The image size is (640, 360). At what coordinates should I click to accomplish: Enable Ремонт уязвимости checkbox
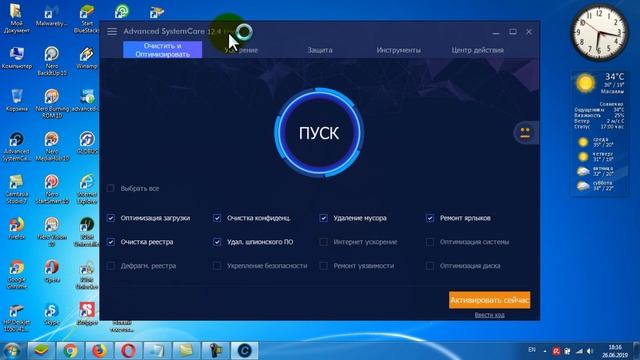tap(323, 266)
